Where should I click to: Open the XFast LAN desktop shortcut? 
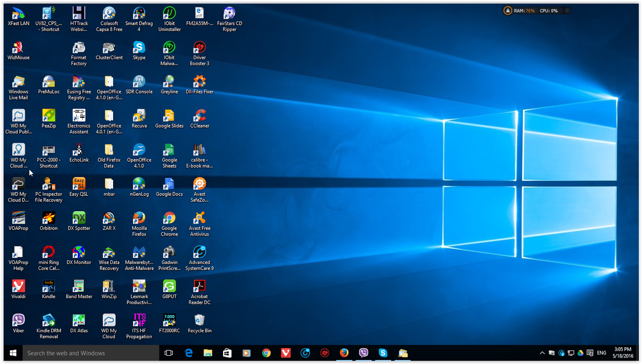coord(18,17)
